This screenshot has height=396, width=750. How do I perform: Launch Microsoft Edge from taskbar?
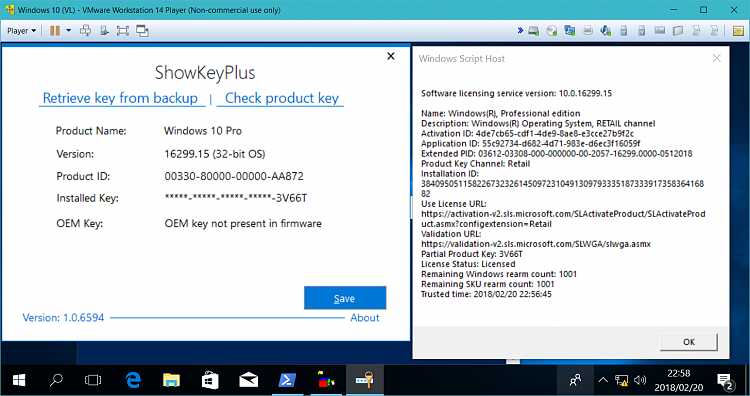tap(132, 380)
